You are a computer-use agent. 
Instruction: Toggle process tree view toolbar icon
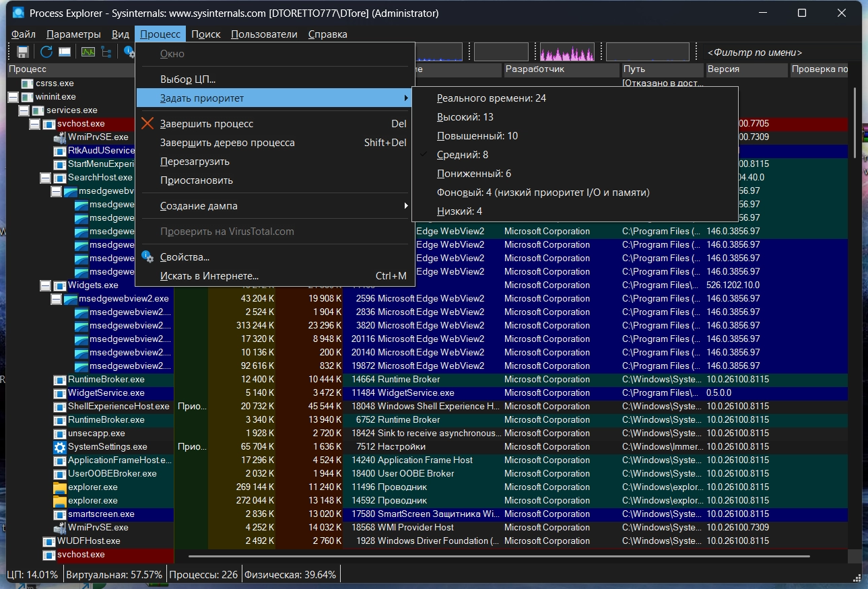107,52
